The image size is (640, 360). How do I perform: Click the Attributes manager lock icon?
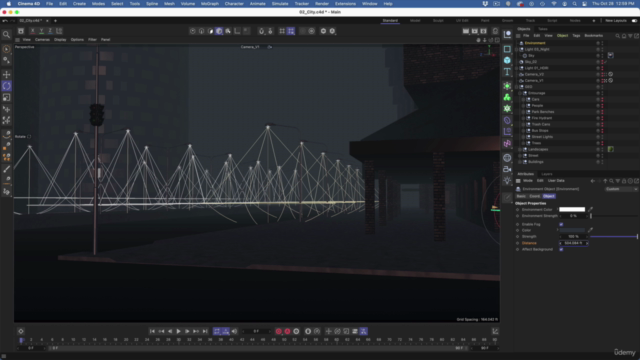[624, 181]
